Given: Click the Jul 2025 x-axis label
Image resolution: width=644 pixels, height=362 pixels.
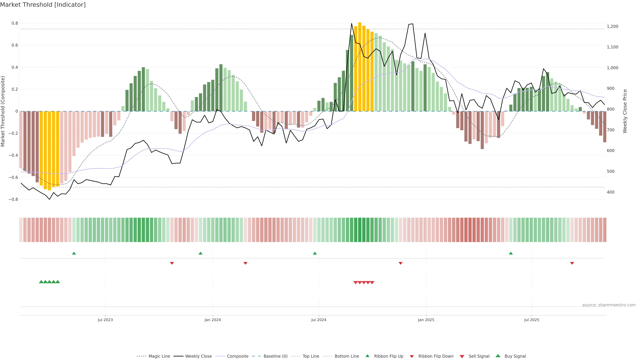Looking at the screenshot, I should pyautogui.click(x=531, y=320).
